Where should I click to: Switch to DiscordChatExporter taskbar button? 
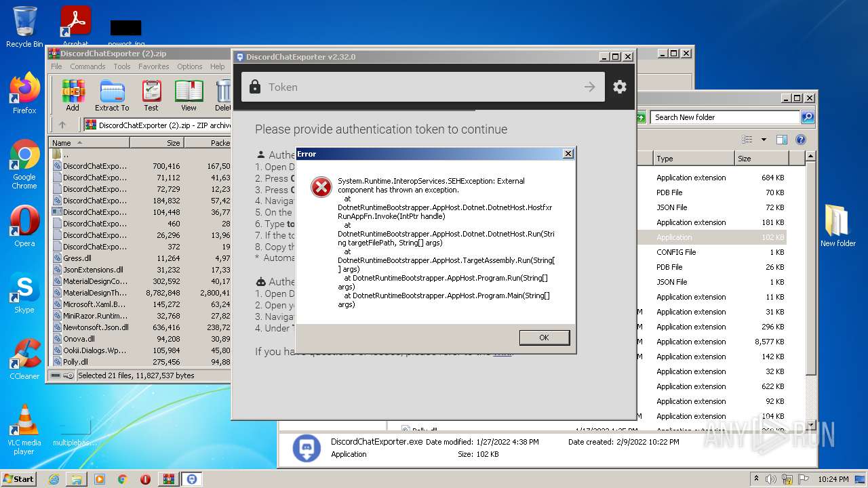[x=193, y=479]
